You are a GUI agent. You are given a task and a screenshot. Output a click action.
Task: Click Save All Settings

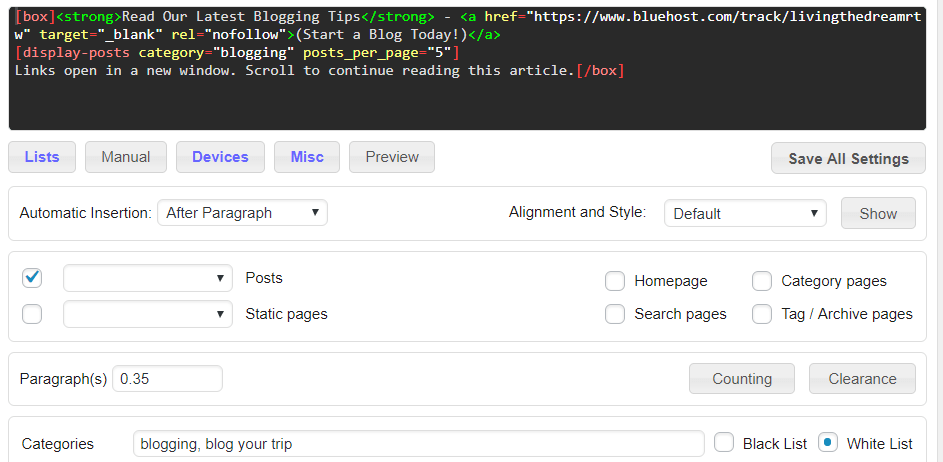coord(849,158)
